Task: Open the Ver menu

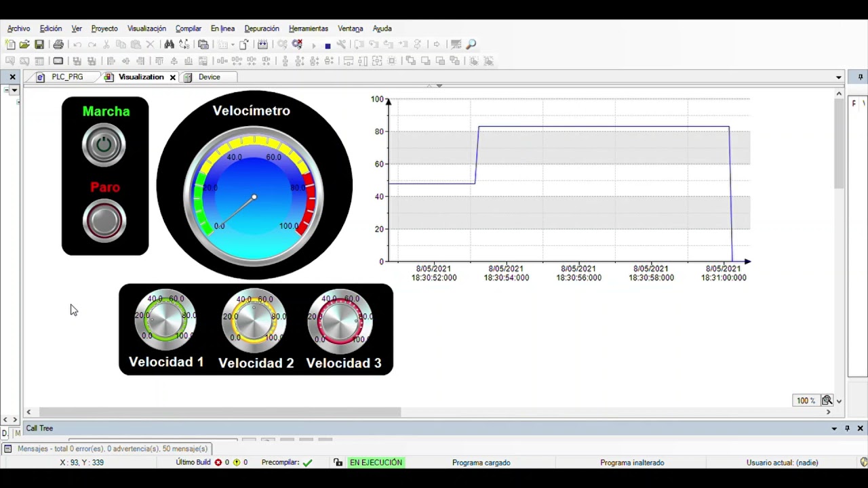Action: click(77, 28)
